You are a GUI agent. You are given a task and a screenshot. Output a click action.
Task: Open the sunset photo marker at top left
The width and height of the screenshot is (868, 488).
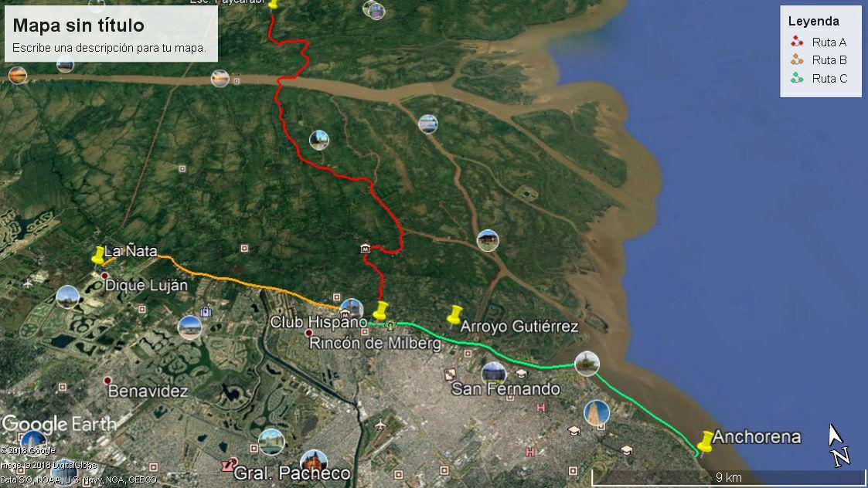17,75
